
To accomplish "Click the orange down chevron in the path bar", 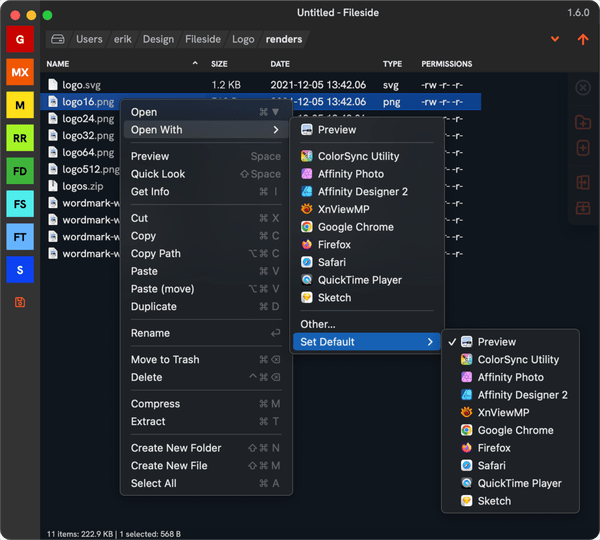I will pos(555,39).
